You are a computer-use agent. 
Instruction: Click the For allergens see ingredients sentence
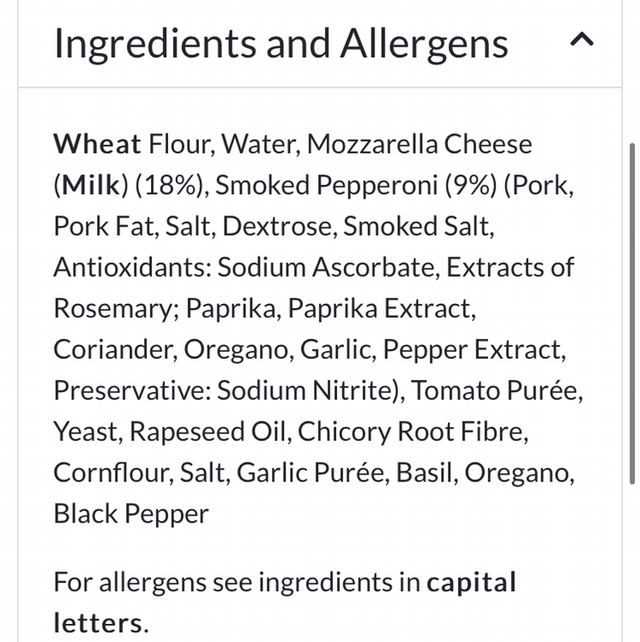(236, 582)
